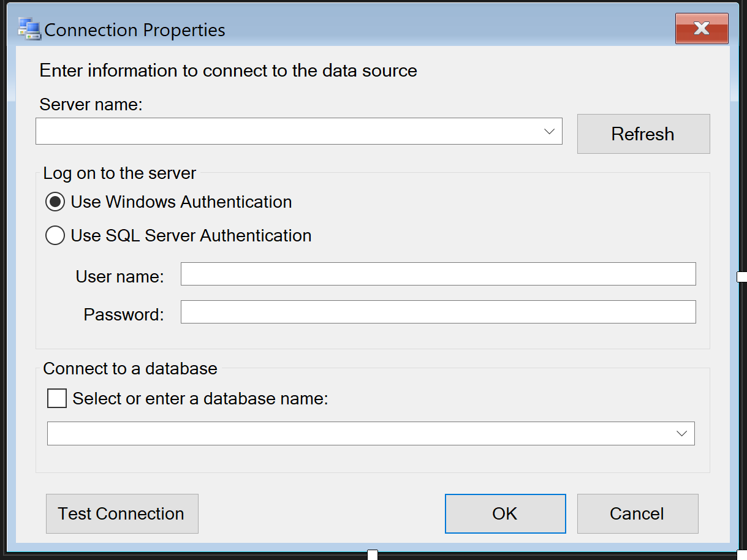Image resolution: width=747 pixels, height=560 pixels.
Task: Click the 'User name:' label
Action: click(x=120, y=277)
